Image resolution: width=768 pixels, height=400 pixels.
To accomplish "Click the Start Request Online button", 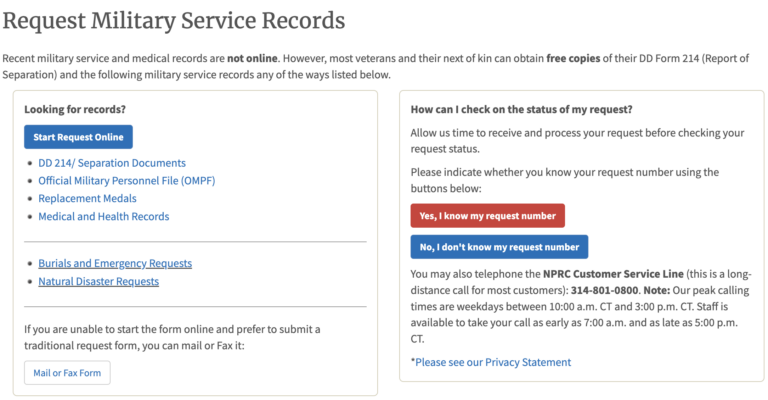I will pyautogui.click(x=78, y=137).
